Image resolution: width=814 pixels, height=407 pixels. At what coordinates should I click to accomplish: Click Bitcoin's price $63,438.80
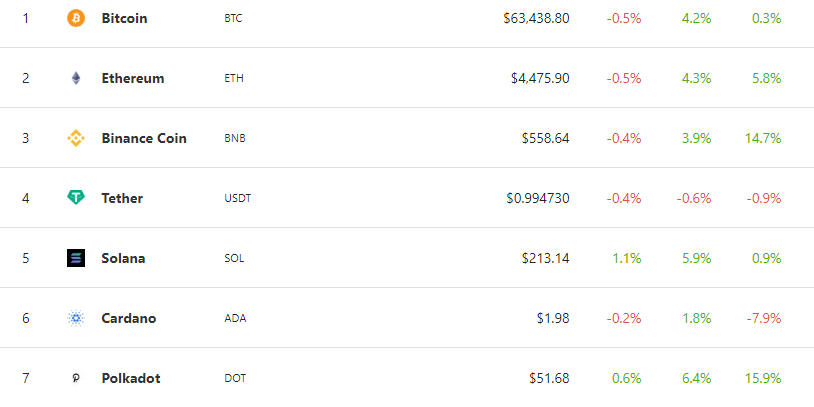pos(537,18)
